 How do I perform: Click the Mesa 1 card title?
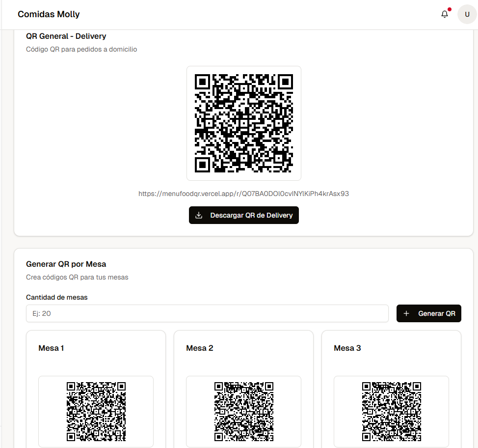51,348
